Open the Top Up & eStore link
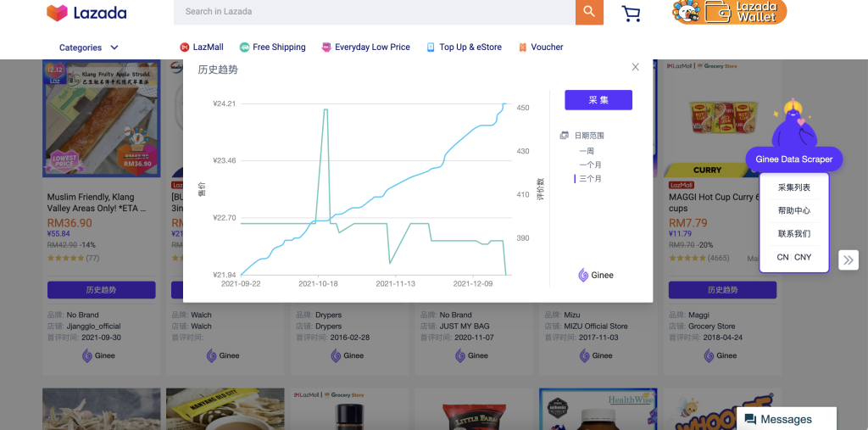The image size is (868, 430). coord(470,47)
